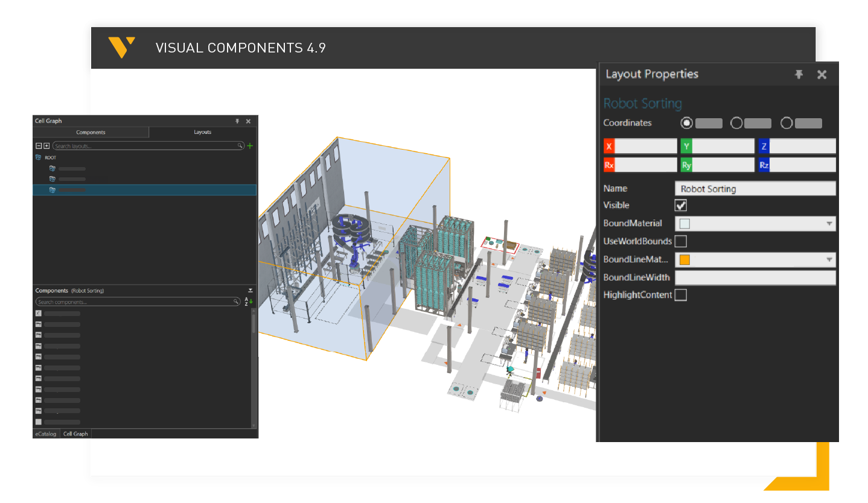Screen dimensions: 868x503
Task: Close the Layout Properties panel
Action: click(822, 74)
